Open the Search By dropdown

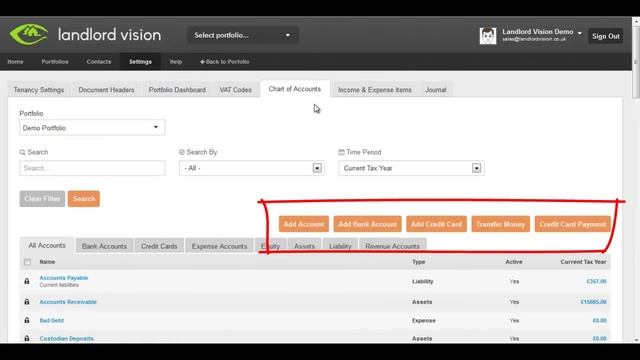click(252, 168)
